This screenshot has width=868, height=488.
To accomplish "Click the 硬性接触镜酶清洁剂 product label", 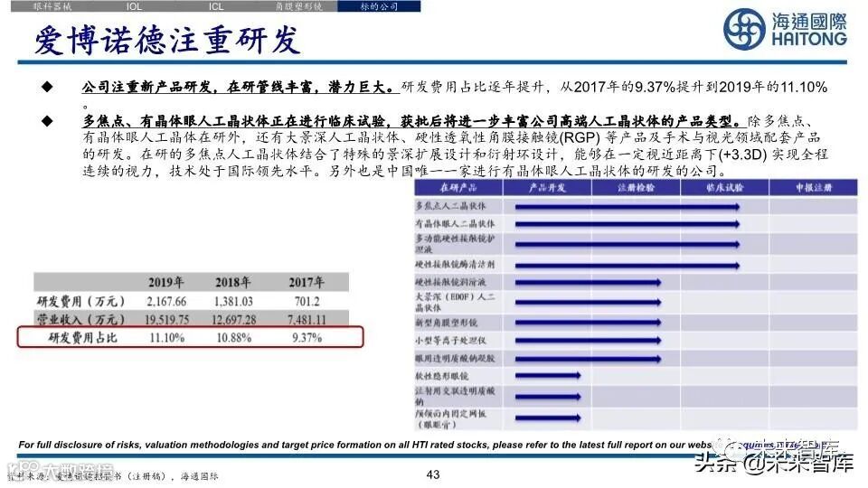I will [x=455, y=265].
